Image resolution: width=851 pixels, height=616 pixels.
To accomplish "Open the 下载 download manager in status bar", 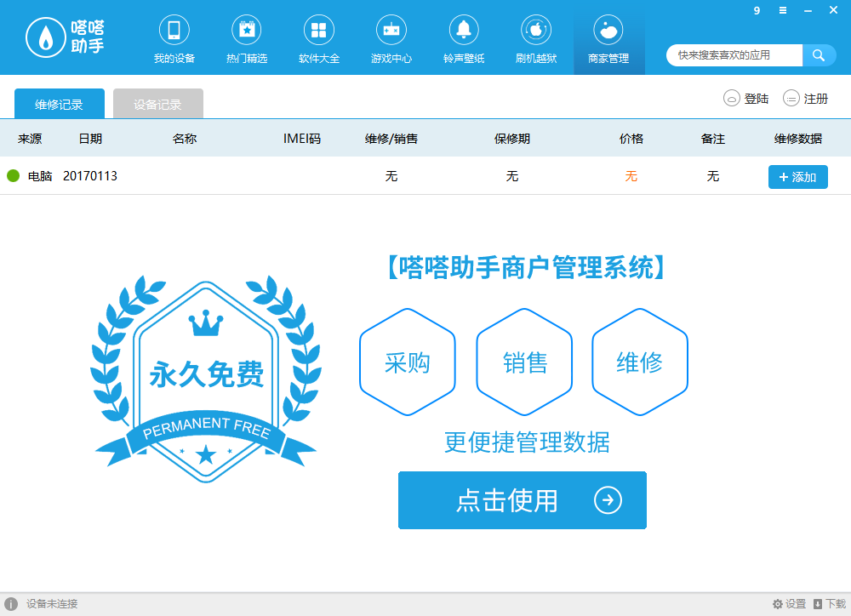I will coord(831,603).
